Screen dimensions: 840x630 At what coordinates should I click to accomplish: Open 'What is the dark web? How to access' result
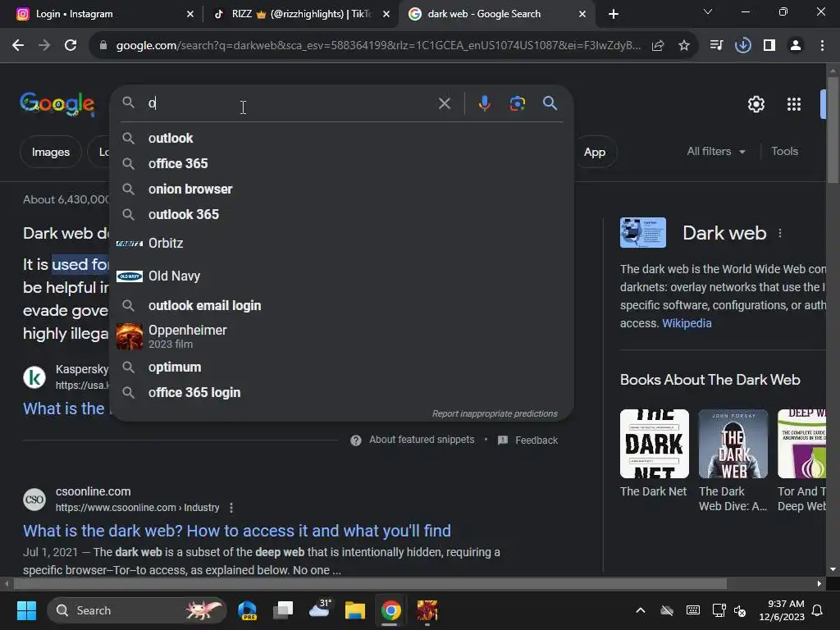237,531
